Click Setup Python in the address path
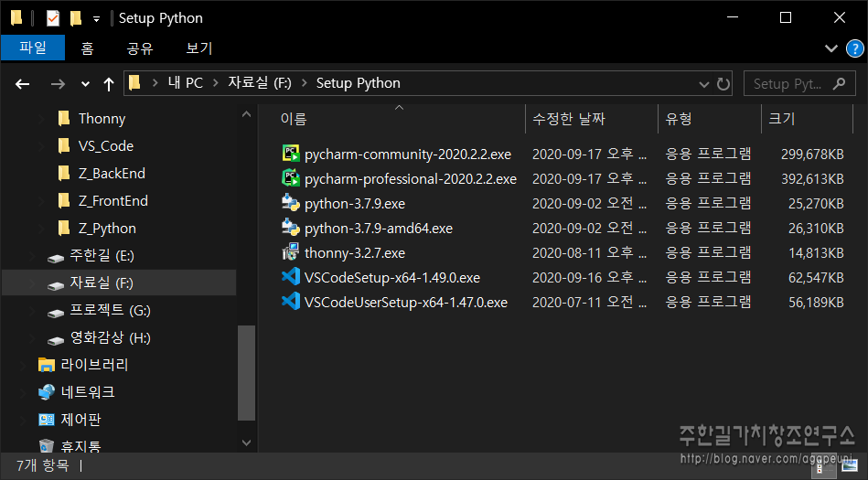Screen dimensions: 868x480 click(x=358, y=83)
